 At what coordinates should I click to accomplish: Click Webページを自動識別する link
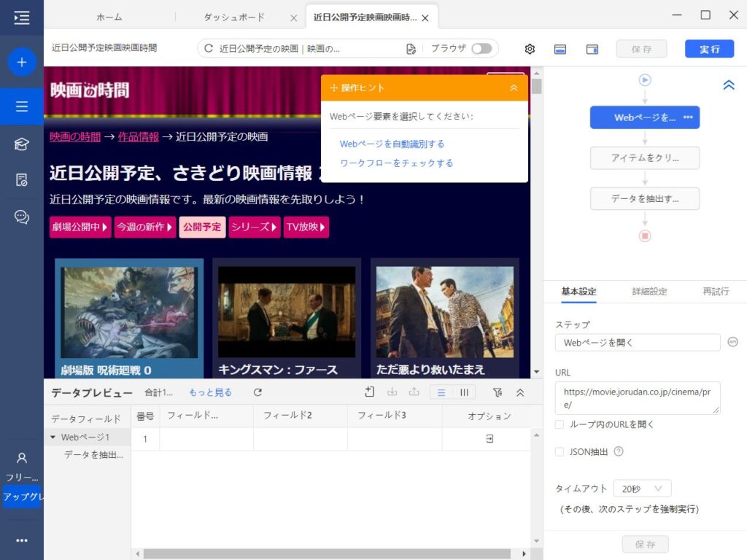(x=392, y=144)
